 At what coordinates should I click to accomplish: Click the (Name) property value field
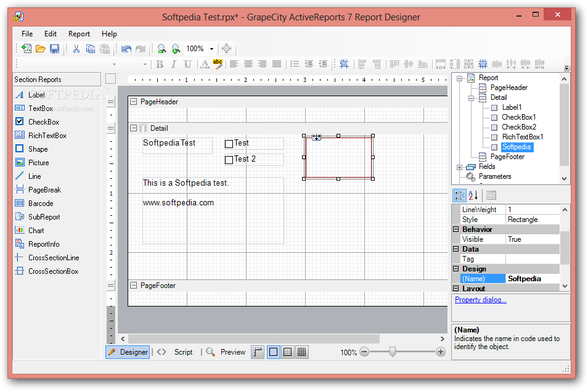532,278
